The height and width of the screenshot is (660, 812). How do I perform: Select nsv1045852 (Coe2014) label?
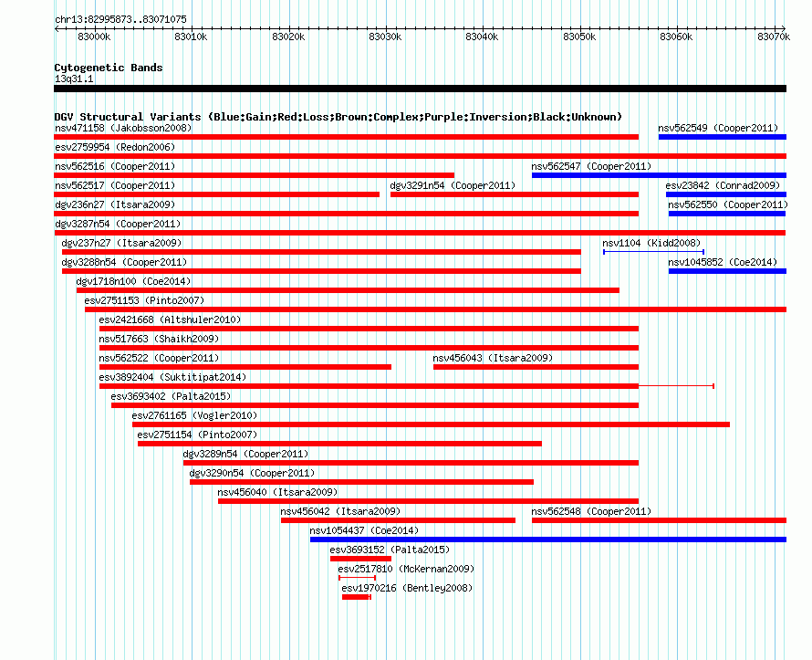click(x=723, y=262)
